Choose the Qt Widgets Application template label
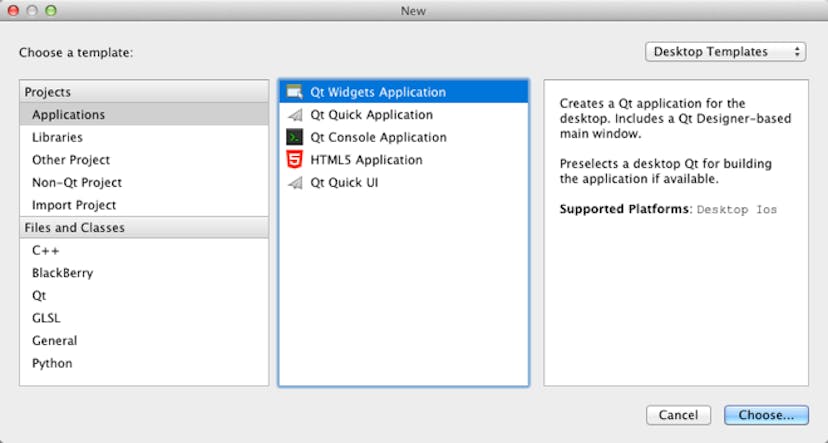 [378, 92]
